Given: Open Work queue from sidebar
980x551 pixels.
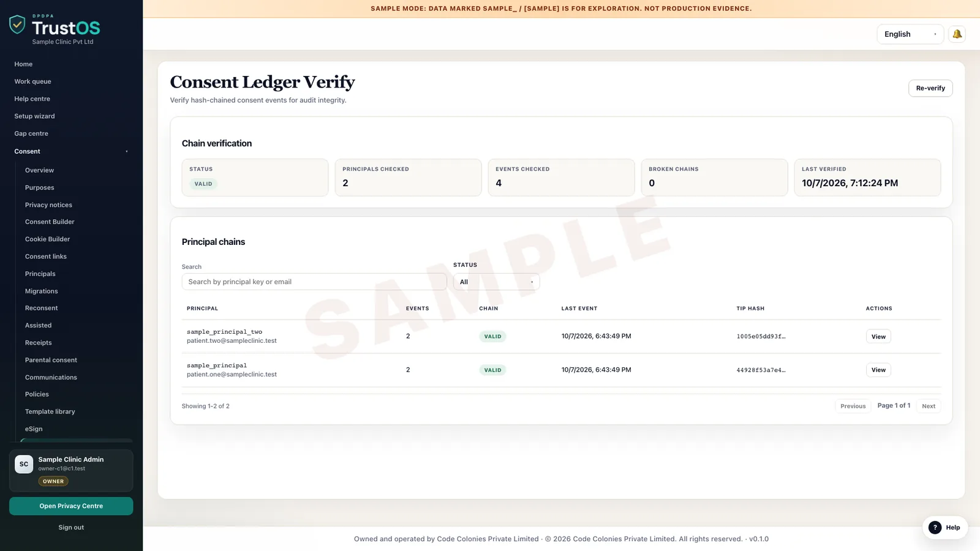Looking at the screenshot, I should click(33, 81).
